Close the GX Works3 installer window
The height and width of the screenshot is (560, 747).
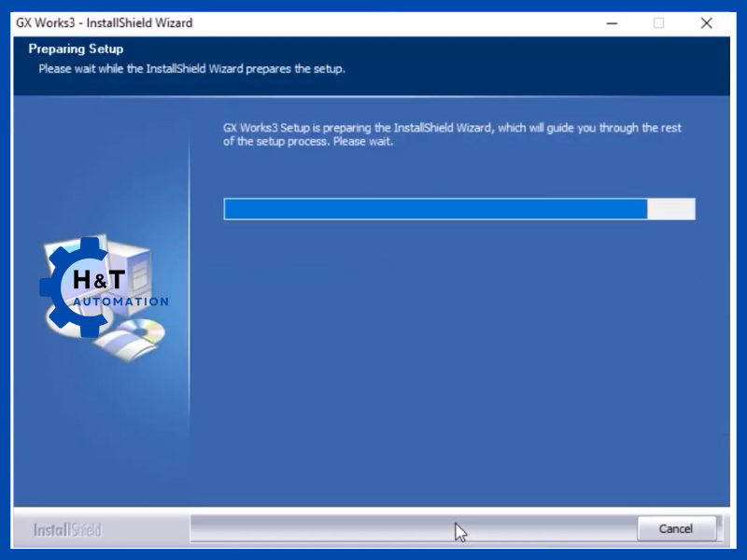point(706,22)
